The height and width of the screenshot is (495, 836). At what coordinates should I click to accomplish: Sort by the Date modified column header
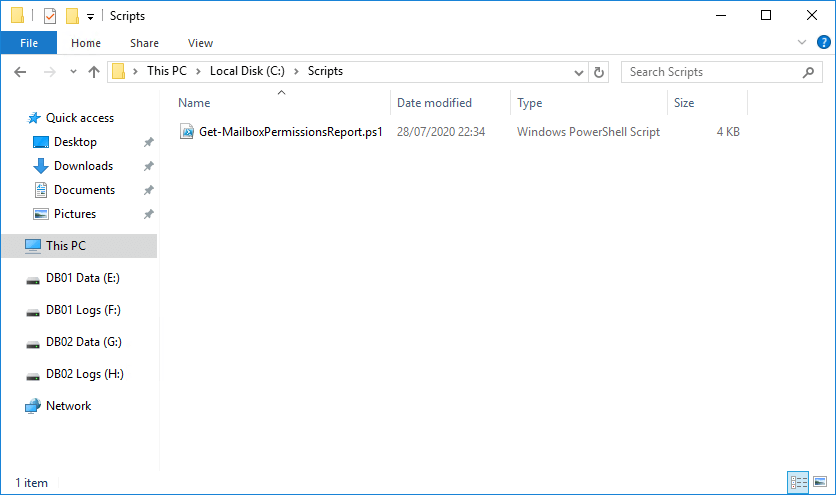[x=435, y=103]
